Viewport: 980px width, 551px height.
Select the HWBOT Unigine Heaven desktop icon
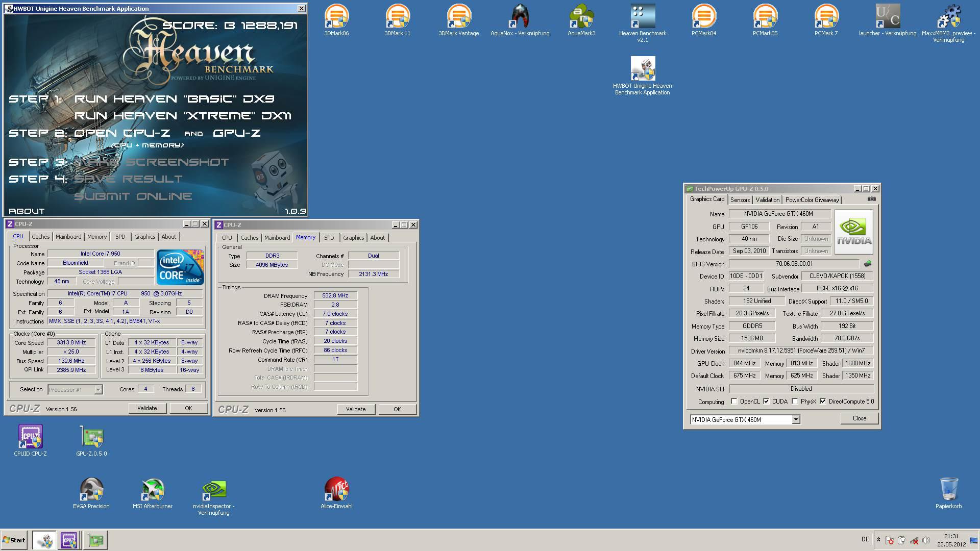(x=643, y=76)
